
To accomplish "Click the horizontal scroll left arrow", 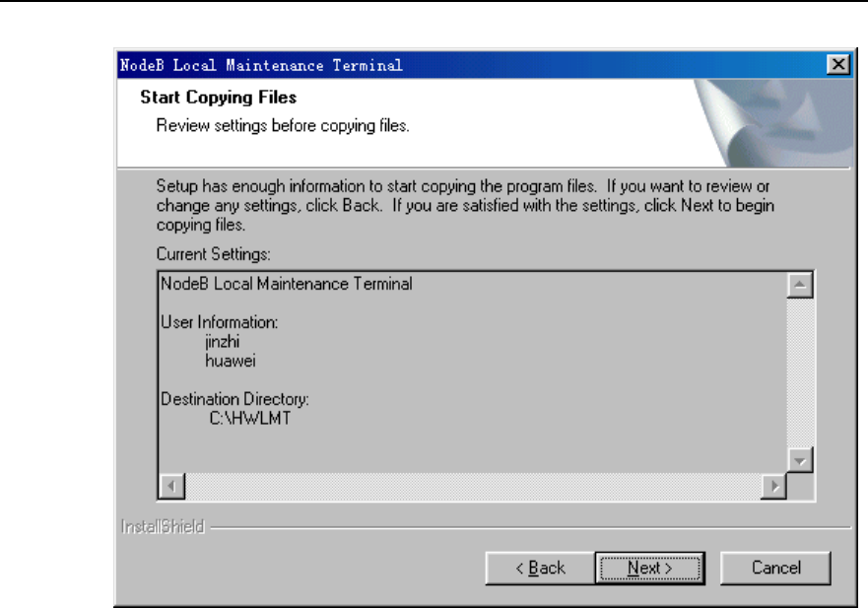I will (171, 486).
